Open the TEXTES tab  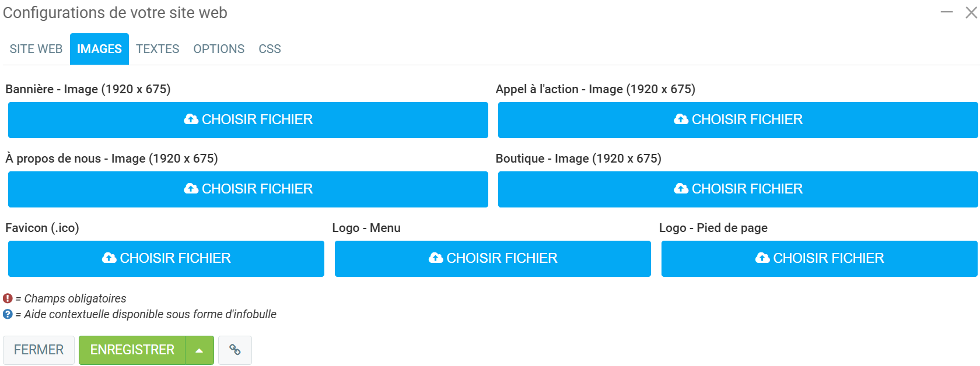pos(157,49)
